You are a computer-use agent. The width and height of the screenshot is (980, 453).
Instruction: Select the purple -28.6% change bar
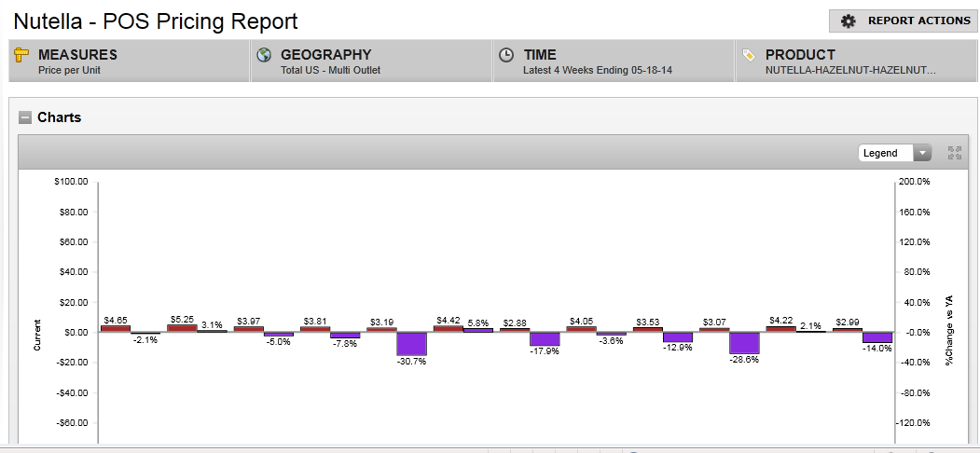[744, 342]
